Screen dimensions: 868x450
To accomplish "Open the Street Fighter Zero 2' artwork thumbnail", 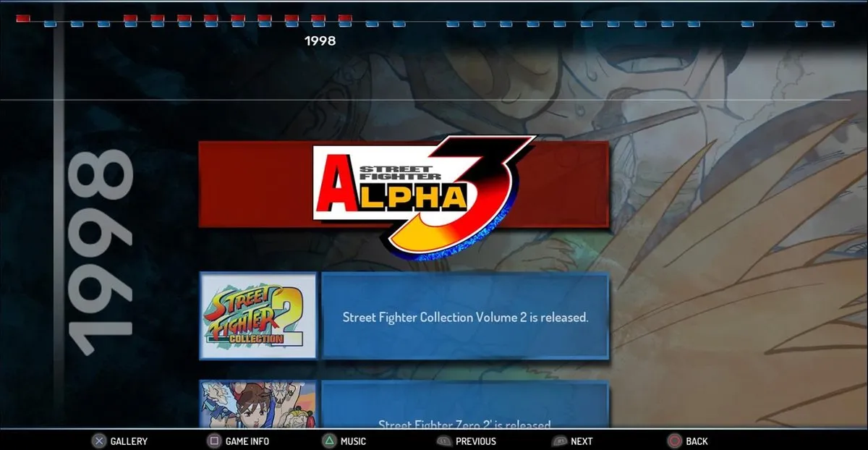I will click(x=258, y=404).
